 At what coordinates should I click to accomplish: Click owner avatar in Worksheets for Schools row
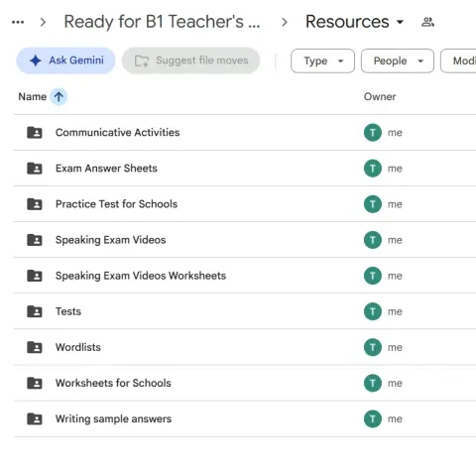[x=373, y=383]
